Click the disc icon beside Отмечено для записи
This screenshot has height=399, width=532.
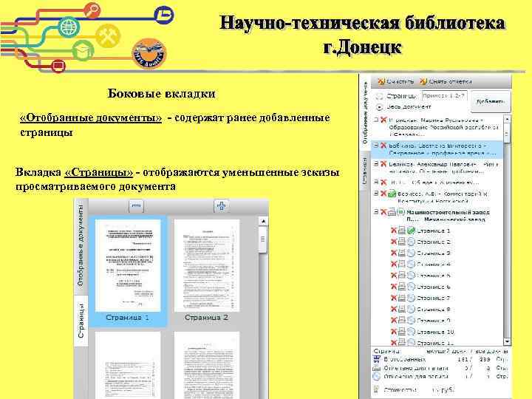coord(377,376)
